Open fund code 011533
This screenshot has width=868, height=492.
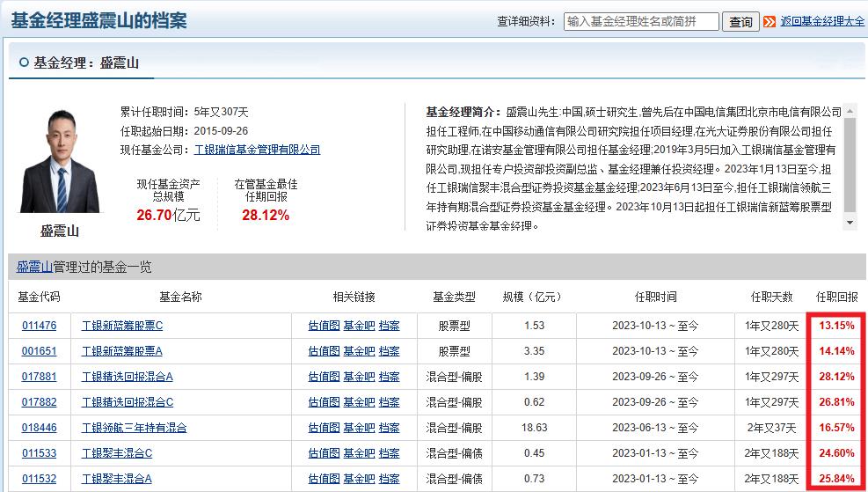pyautogui.click(x=40, y=453)
